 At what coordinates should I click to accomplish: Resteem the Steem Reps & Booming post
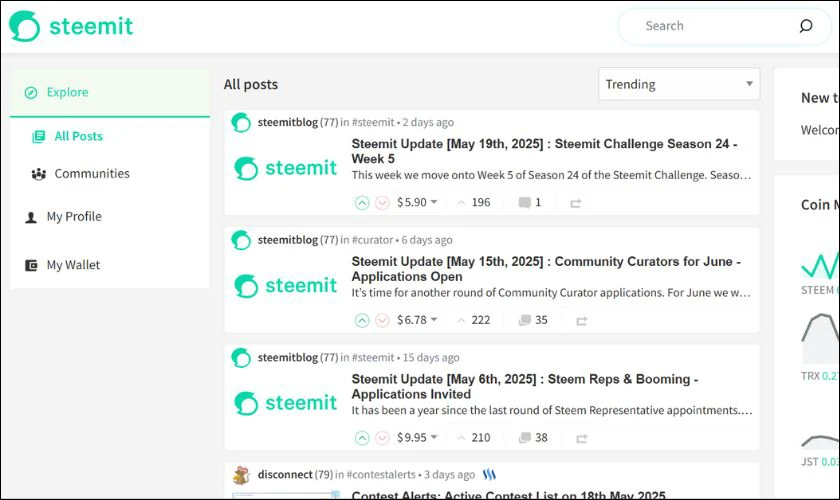pyautogui.click(x=581, y=438)
